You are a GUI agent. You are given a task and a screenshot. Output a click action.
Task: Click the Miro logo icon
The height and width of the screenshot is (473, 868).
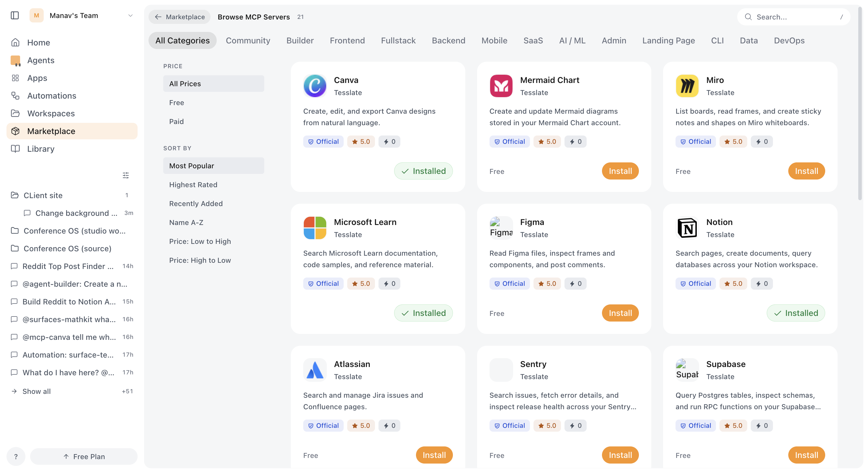click(x=687, y=86)
